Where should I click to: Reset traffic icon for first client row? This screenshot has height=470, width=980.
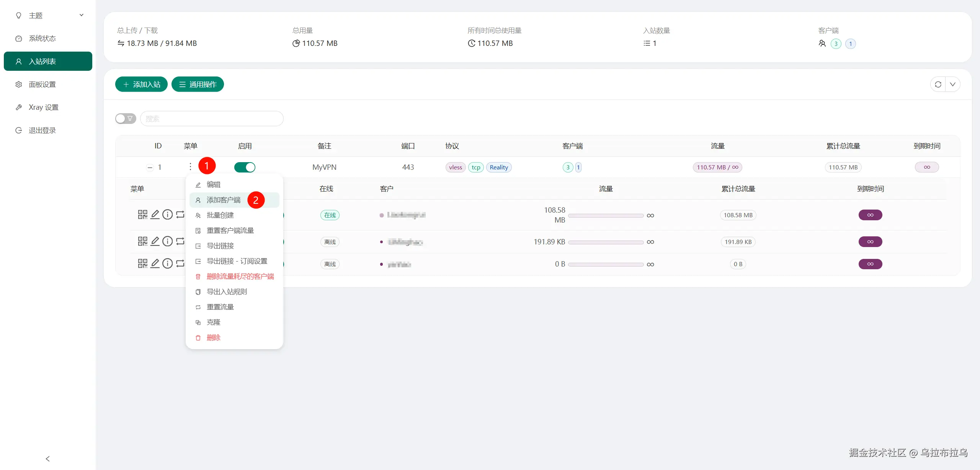[x=180, y=215]
